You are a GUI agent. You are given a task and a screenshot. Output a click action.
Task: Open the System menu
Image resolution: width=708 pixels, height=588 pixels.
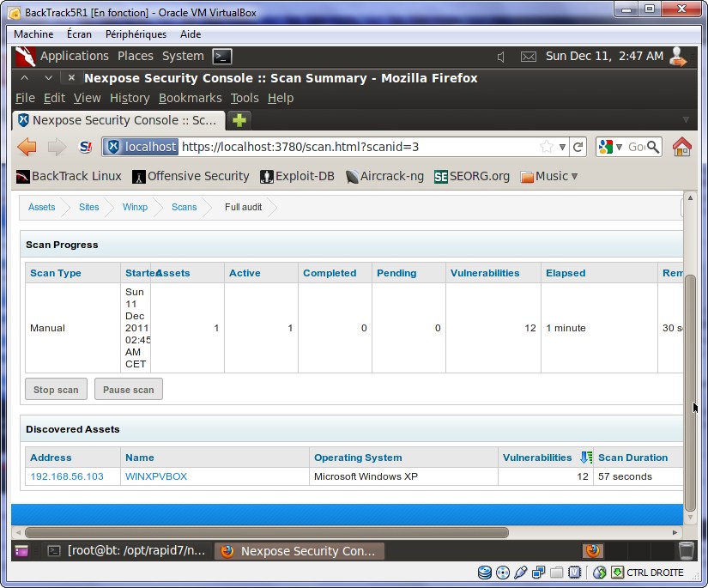183,56
